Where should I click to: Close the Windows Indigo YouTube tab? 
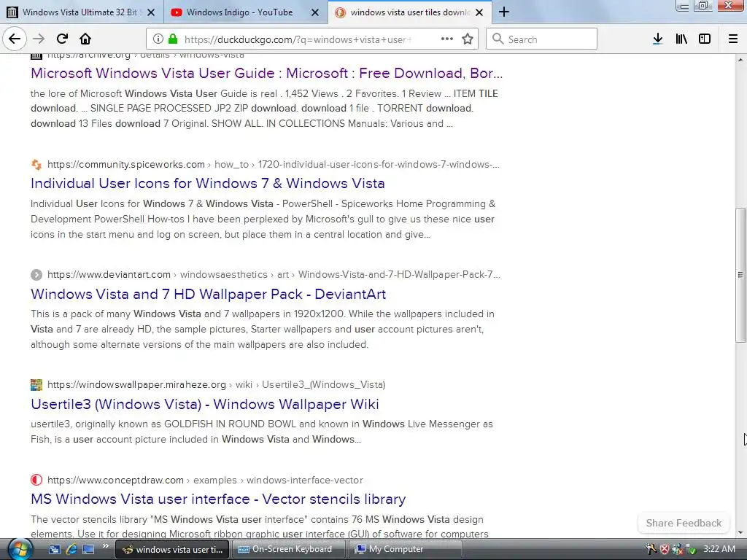click(x=315, y=12)
